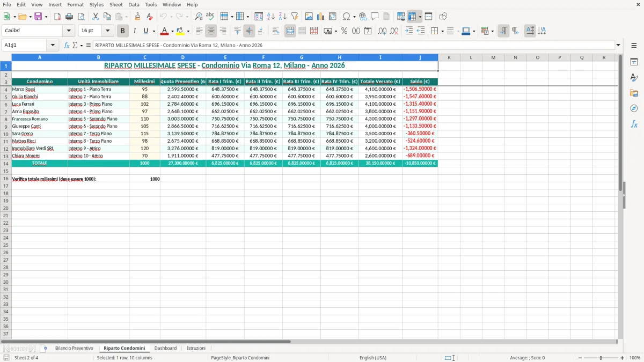The width and height of the screenshot is (644, 362).
Task: Expand the Conditional Formatting dropdown arrow
Action: (x=492, y=31)
